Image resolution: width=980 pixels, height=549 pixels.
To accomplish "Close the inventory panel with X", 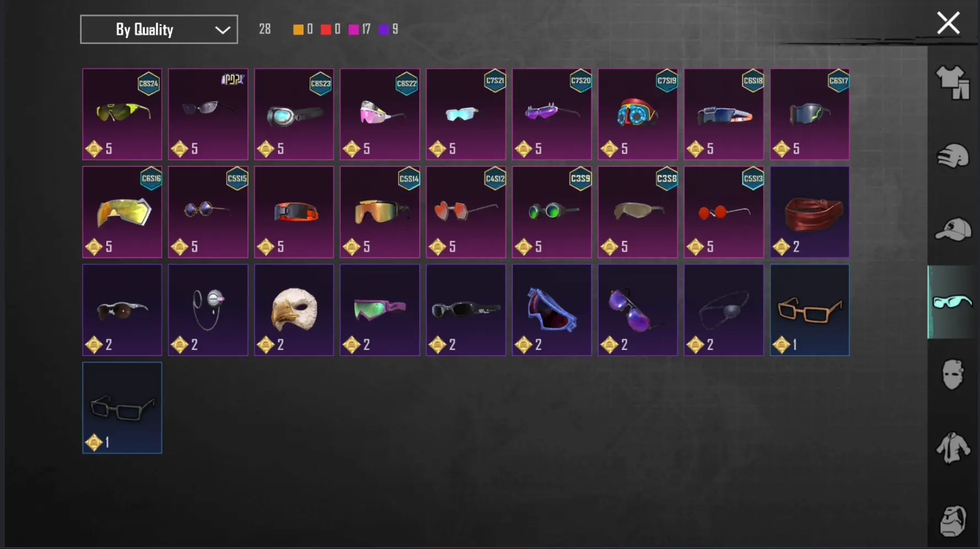I will (948, 23).
